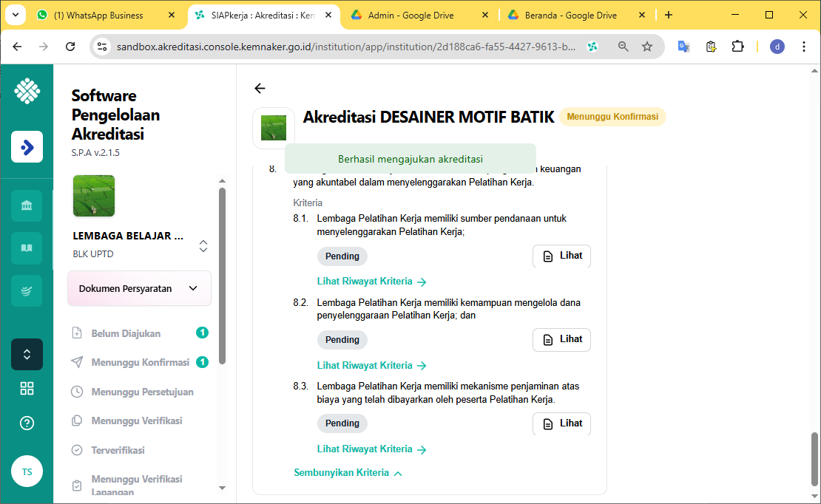The image size is (821, 504).
Task: Bookmark this page with star icon
Action: pyautogui.click(x=647, y=47)
